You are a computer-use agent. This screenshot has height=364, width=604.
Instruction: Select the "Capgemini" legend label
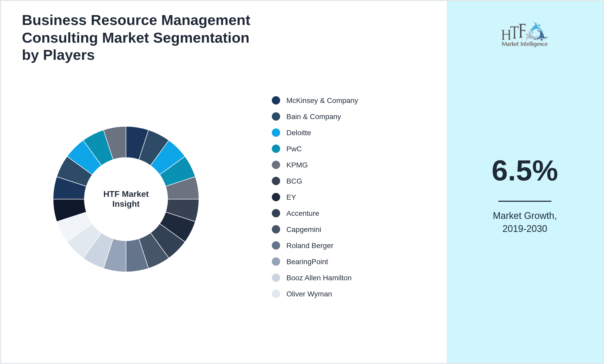[x=304, y=230]
